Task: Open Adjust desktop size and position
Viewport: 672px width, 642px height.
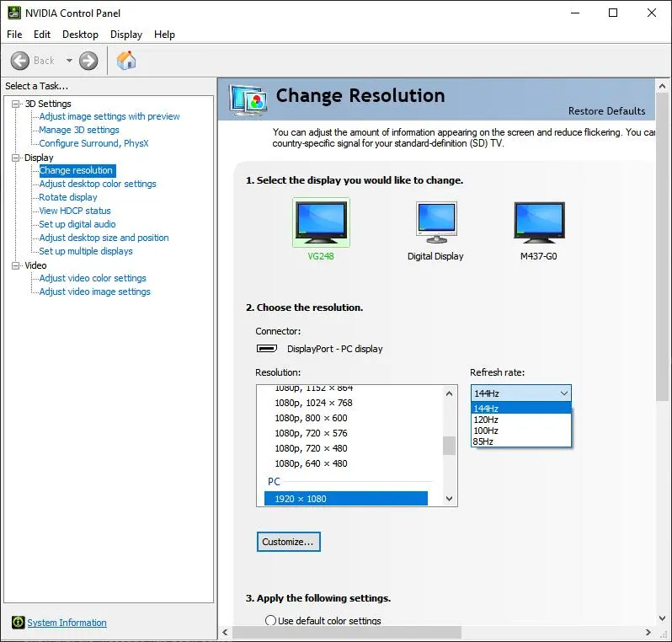Action: (x=104, y=238)
